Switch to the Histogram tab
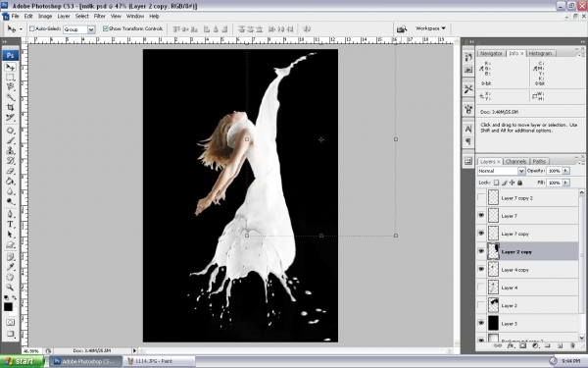The width and height of the screenshot is (588, 368). pos(540,53)
